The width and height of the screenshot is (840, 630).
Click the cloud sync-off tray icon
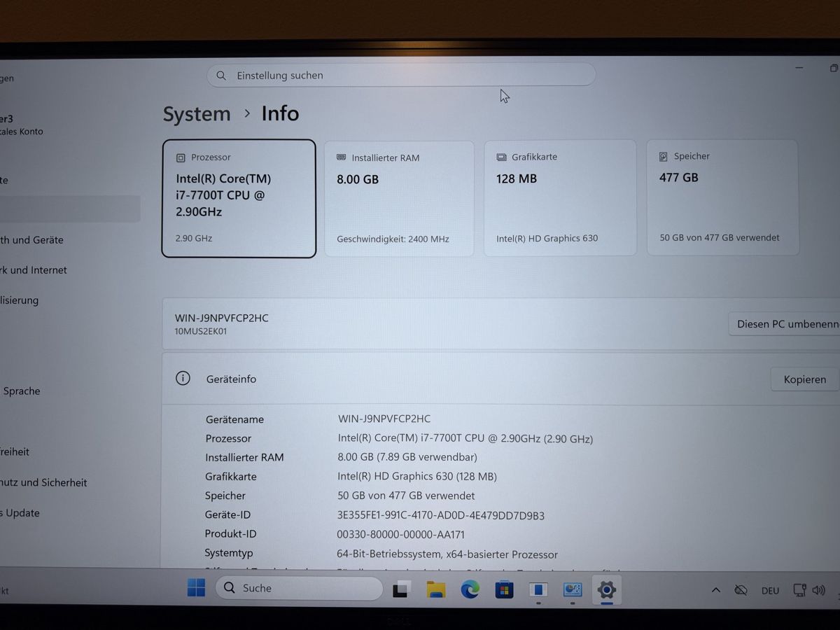coord(741,590)
